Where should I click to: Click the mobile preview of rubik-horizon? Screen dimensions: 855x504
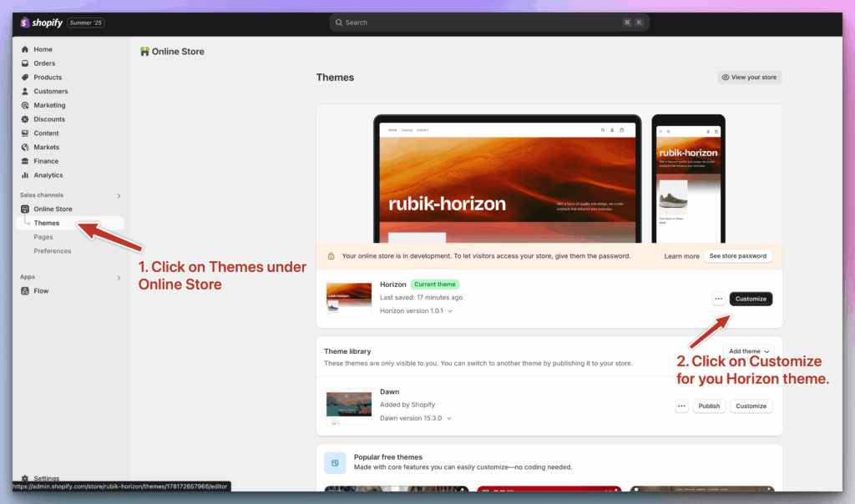[x=688, y=179]
